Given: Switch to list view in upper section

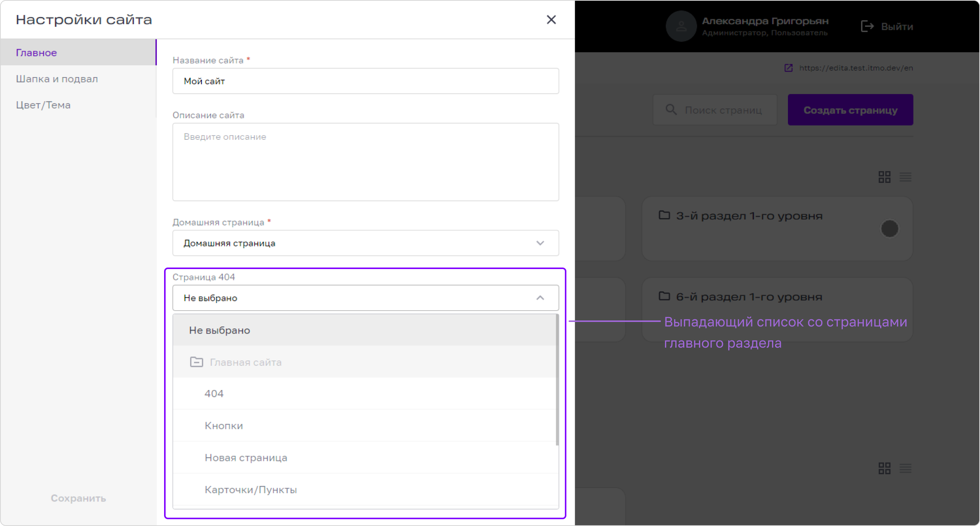Looking at the screenshot, I should [906, 177].
